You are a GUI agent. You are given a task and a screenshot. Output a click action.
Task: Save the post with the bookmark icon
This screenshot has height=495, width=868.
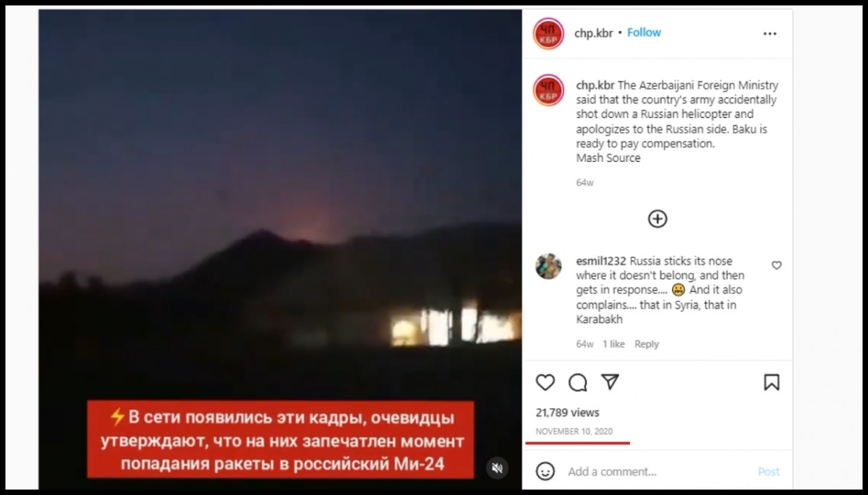coord(772,382)
